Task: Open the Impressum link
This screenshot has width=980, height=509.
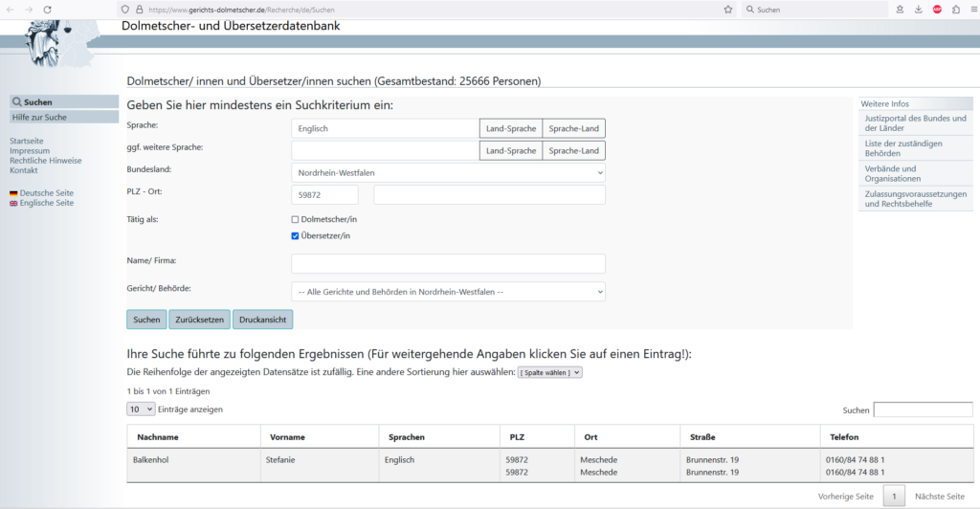Action: point(30,151)
